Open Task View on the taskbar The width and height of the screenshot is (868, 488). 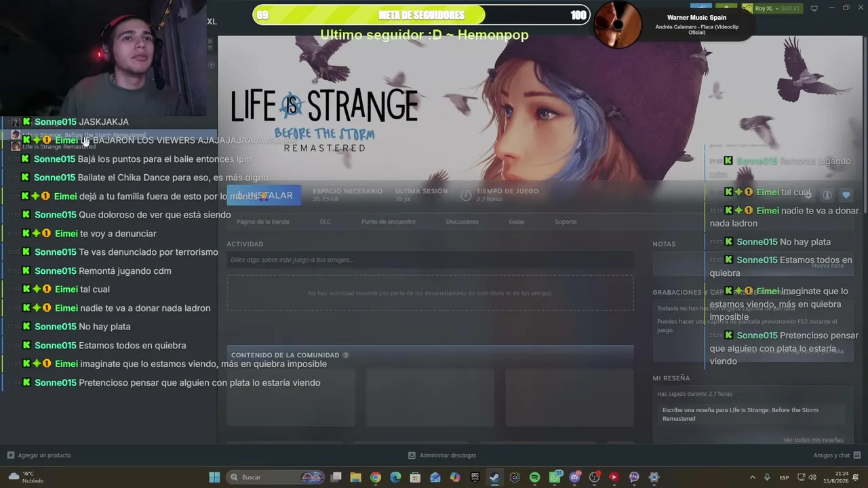[x=336, y=477]
